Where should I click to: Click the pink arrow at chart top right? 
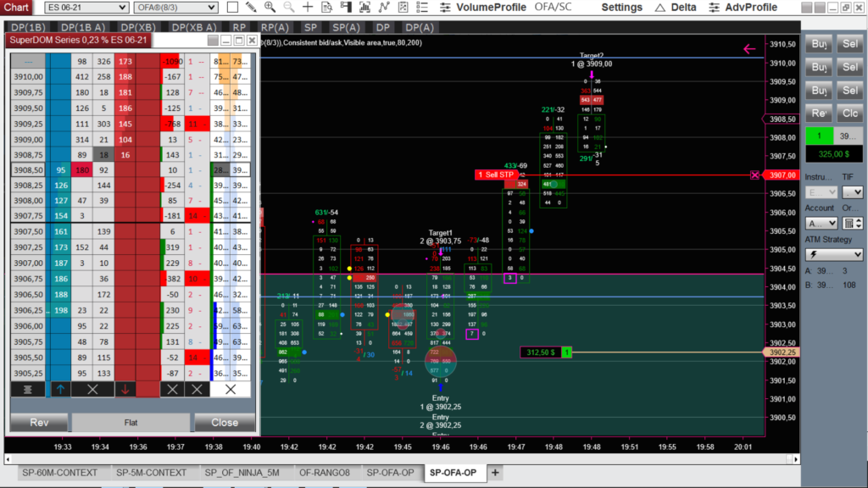click(749, 48)
